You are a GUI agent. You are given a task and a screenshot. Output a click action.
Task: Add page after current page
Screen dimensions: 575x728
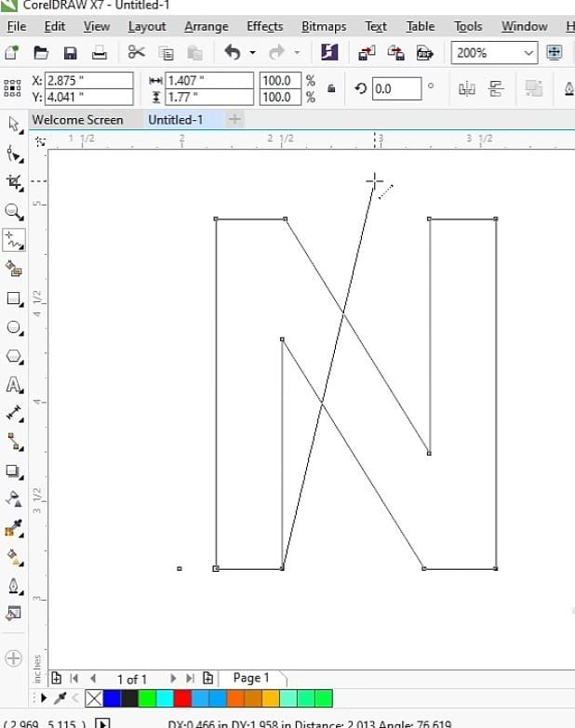click(x=207, y=679)
